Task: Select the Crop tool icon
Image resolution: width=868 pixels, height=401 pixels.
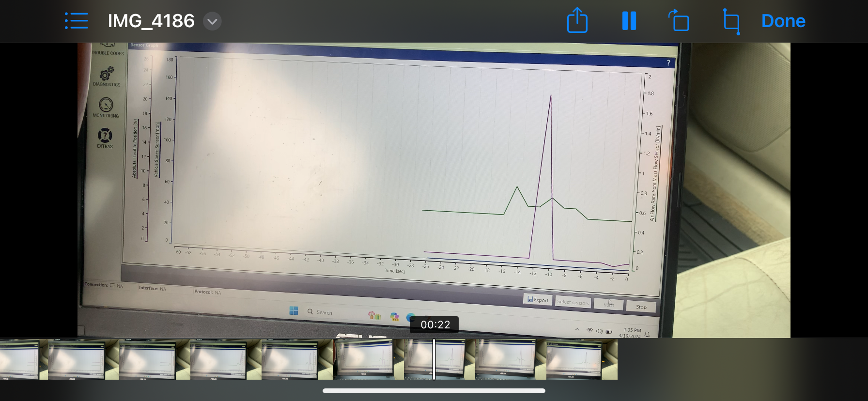Action: point(731,21)
